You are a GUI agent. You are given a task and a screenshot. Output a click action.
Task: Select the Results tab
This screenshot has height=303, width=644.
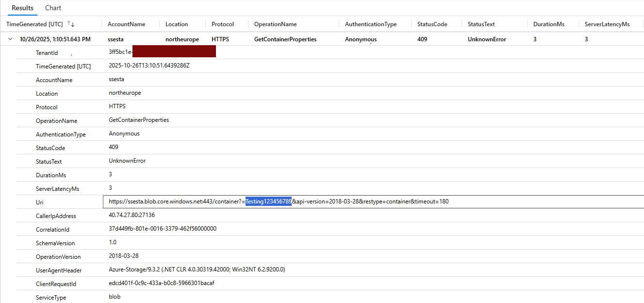point(23,8)
